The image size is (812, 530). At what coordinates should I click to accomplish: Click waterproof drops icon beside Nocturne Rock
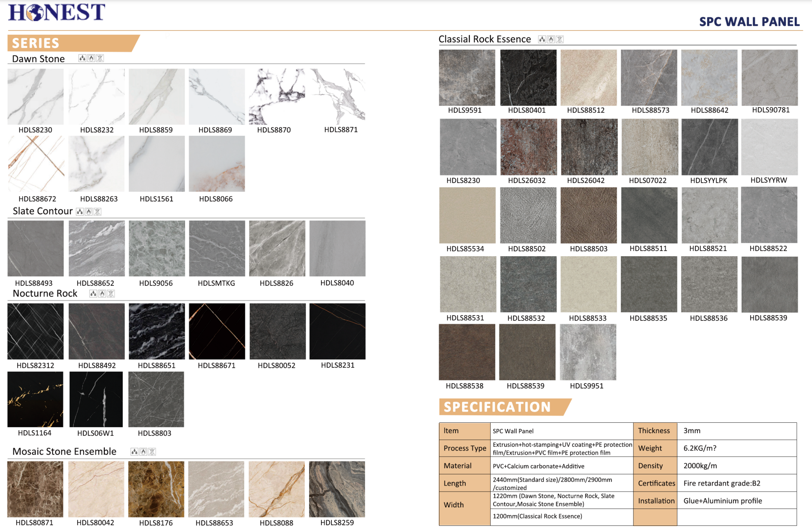93,294
